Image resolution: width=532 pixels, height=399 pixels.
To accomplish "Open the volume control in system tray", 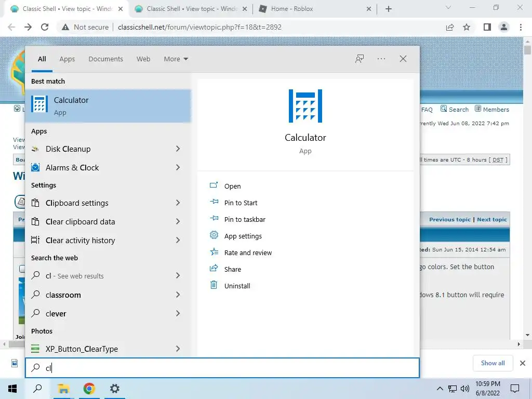I will pyautogui.click(x=465, y=389).
